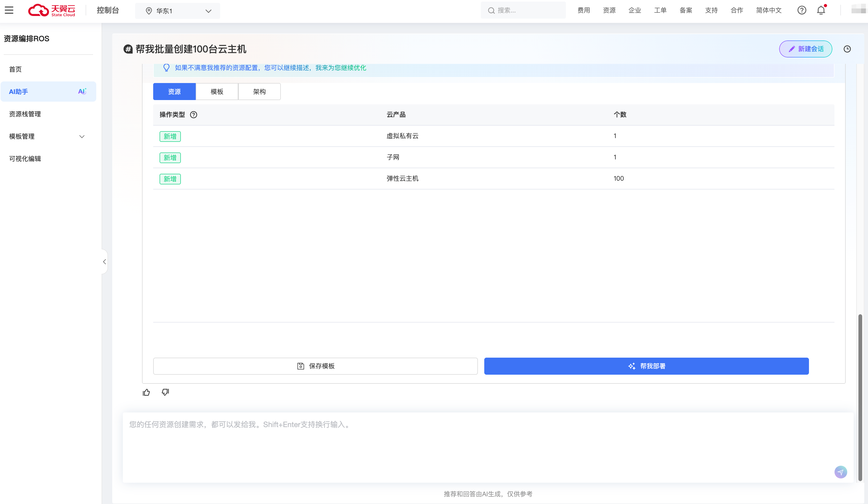Show the 操作类型 help tooltip icon
The width and height of the screenshot is (868, 504).
(x=194, y=115)
